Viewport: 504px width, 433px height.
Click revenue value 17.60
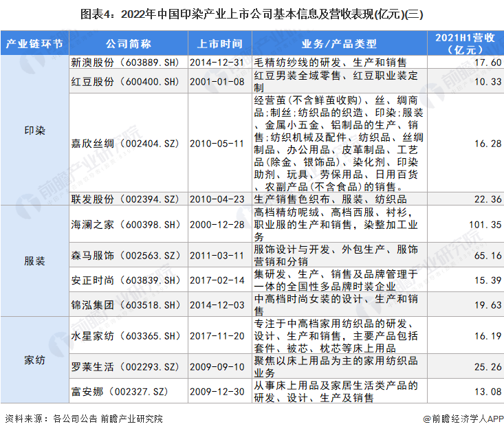(x=488, y=63)
